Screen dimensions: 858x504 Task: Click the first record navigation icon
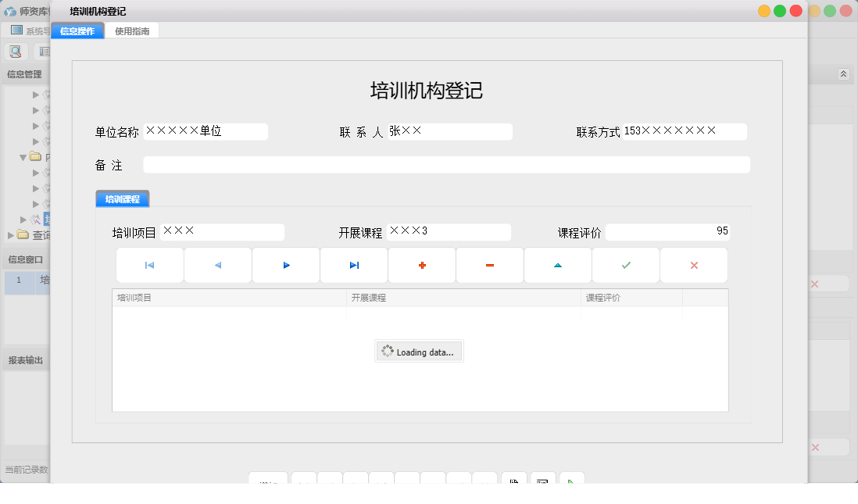(149, 265)
